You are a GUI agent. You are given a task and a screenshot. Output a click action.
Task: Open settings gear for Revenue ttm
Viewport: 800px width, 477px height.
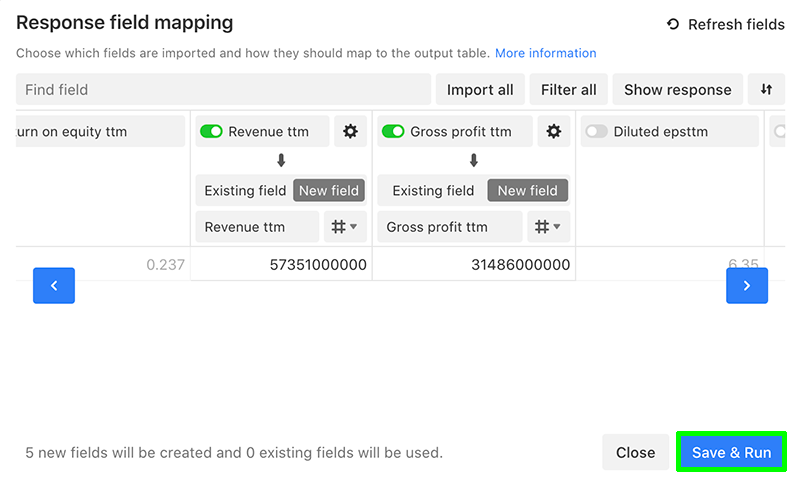350,132
